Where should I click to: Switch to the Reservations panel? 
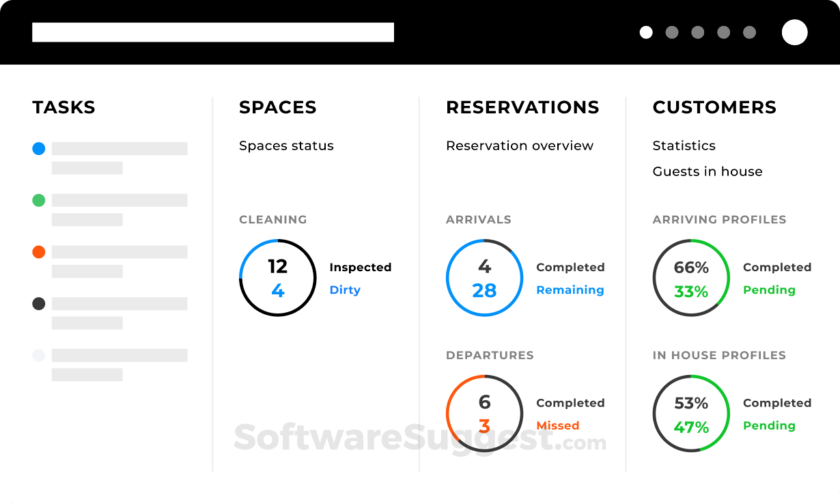pos(522,107)
